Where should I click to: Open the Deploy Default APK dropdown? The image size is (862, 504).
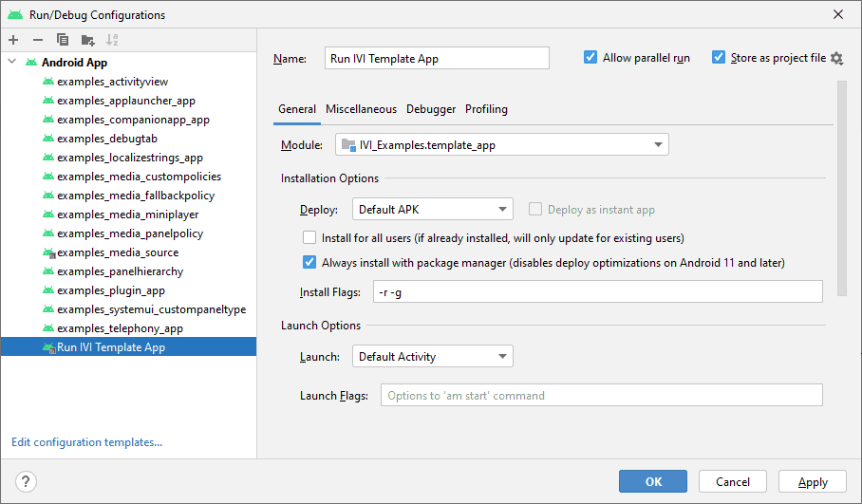pyautogui.click(x=433, y=210)
